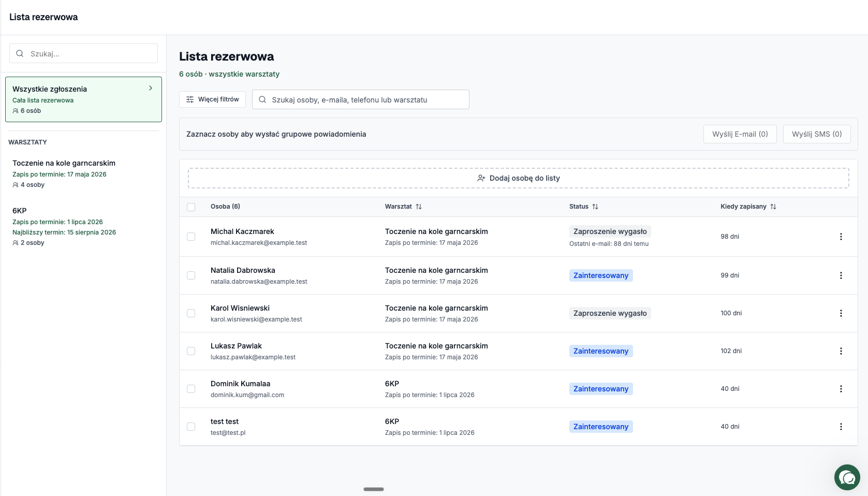
Task: Click Dodaj osobę do listy
Action: click(x=519, y=178)
